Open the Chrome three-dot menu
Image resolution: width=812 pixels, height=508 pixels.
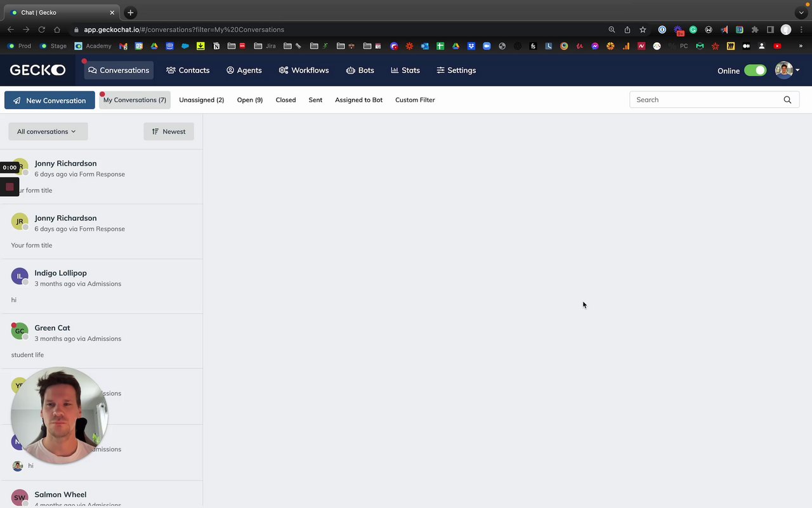coord(801,29)
